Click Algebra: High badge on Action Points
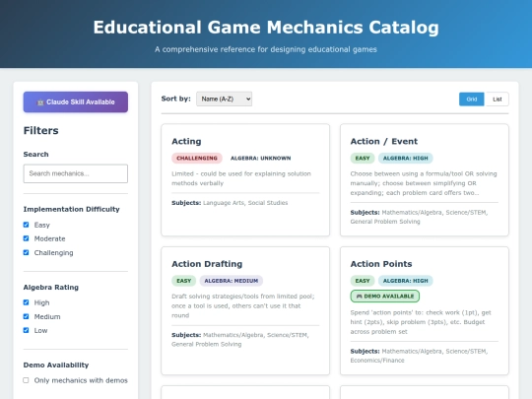 pos(406,281)
